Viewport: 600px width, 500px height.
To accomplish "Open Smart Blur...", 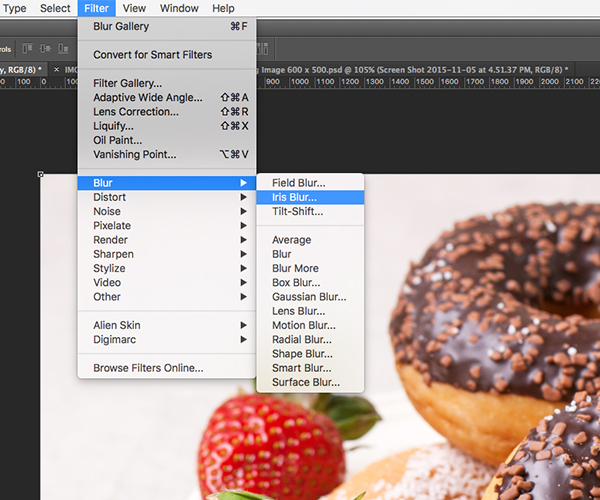I will point(310,368).
